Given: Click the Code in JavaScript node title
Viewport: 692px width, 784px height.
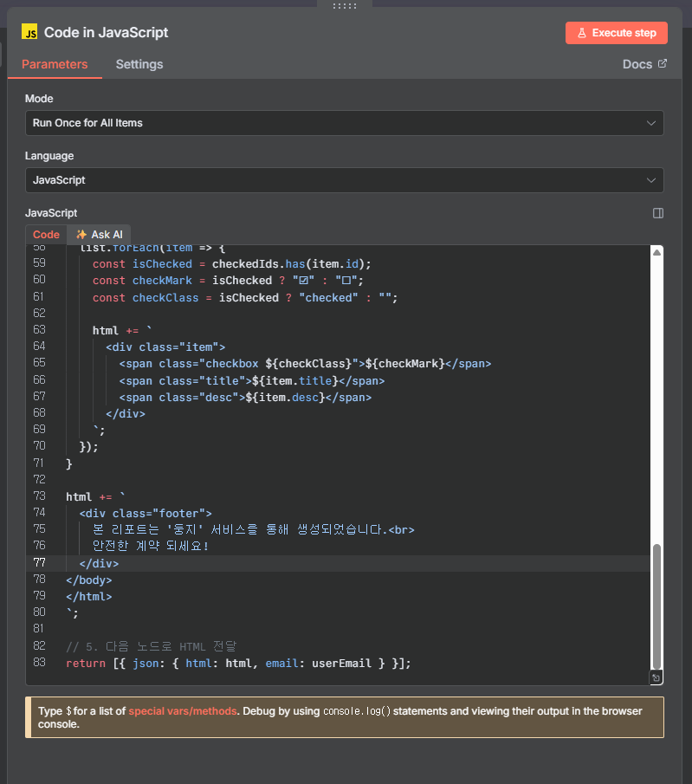Looking at the screenshot, I should [106, 33].
